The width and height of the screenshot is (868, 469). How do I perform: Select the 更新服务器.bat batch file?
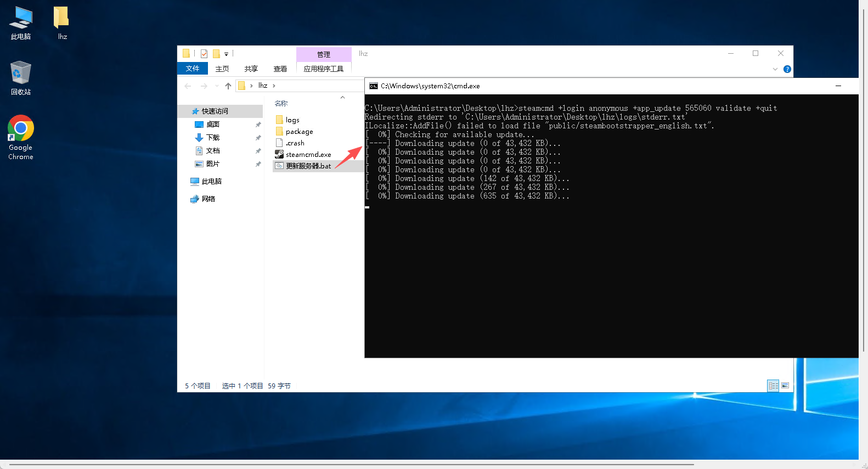308,166
